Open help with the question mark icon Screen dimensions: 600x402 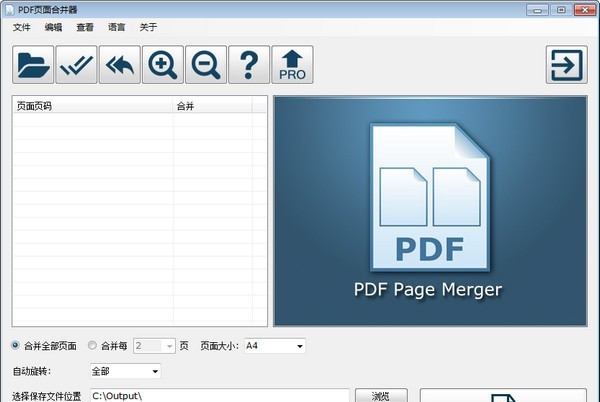(249, 65)
